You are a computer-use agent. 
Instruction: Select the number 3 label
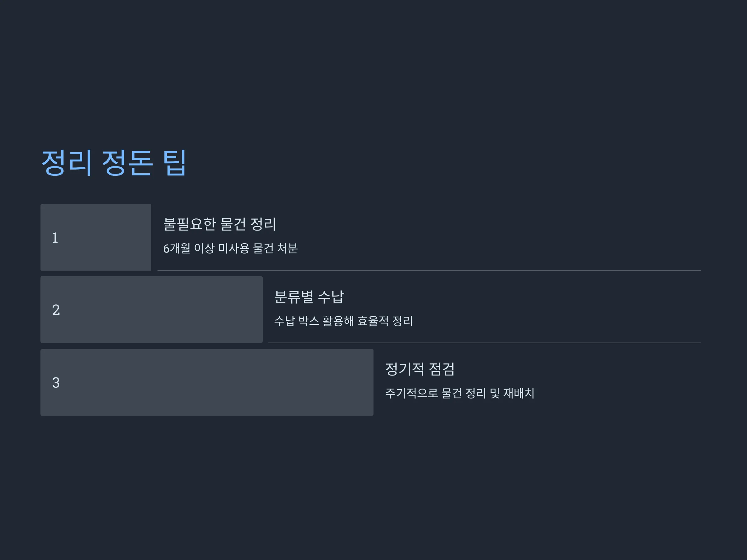click(56, 382)
